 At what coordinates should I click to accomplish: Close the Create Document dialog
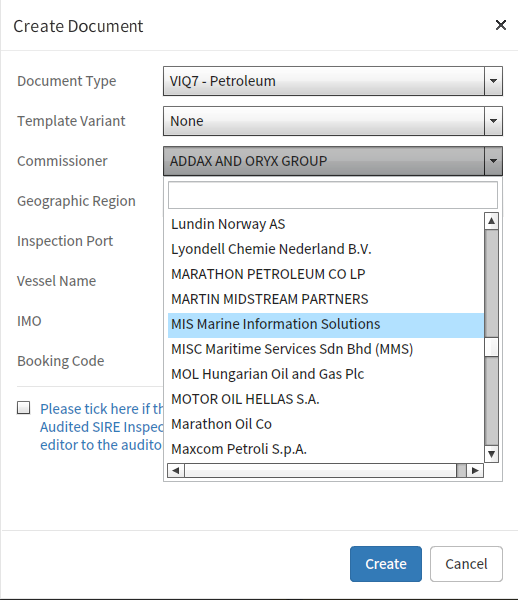point(501,25)
